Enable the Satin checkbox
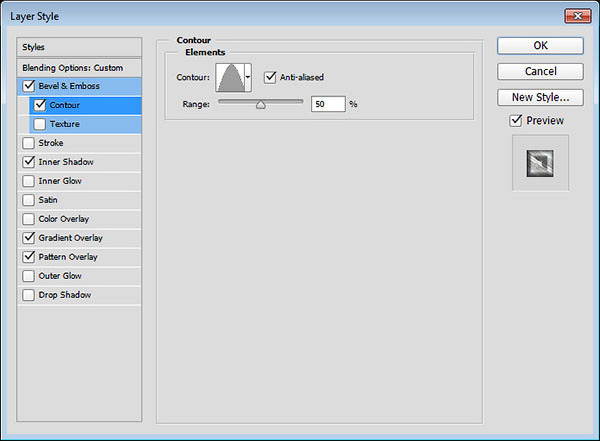 pos(29,200)
